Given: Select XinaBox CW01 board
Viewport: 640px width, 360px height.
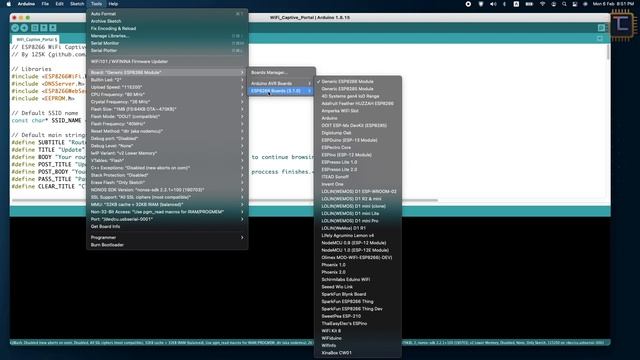Looking at the screenshot, I should coord(358,353).
